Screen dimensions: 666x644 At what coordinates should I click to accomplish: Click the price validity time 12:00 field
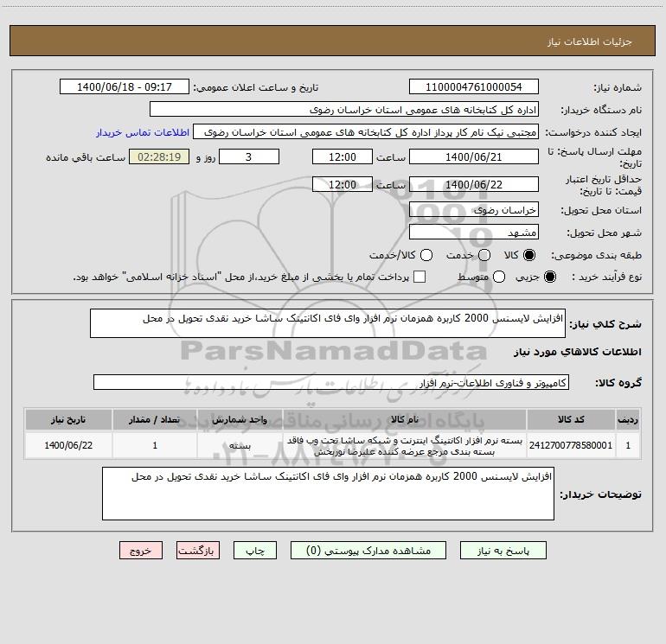click(343, 185)
